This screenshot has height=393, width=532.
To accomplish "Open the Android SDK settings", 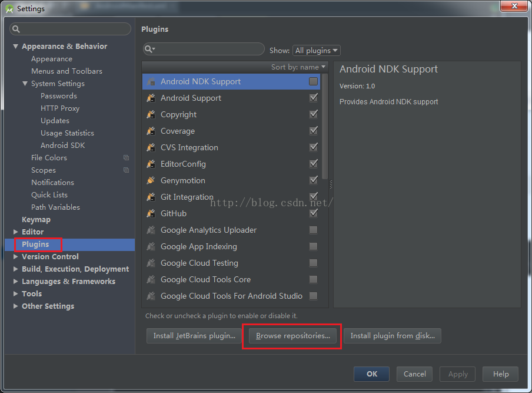I will (63, 146).
